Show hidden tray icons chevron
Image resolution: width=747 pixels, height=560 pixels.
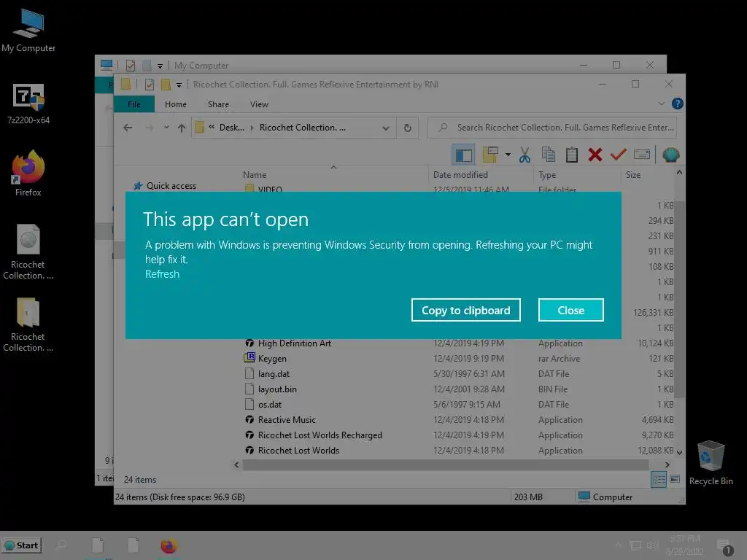point(618,545)
